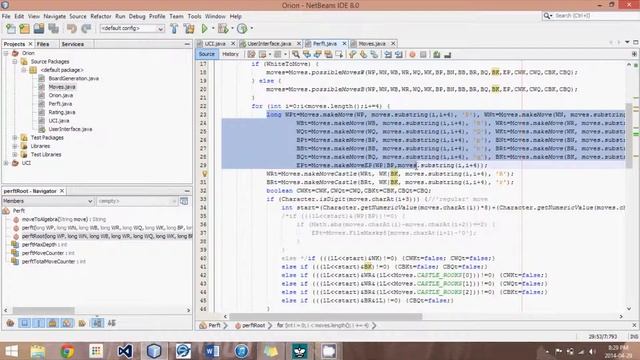Expand the Libraries node
640x360 pixels.
15,146
